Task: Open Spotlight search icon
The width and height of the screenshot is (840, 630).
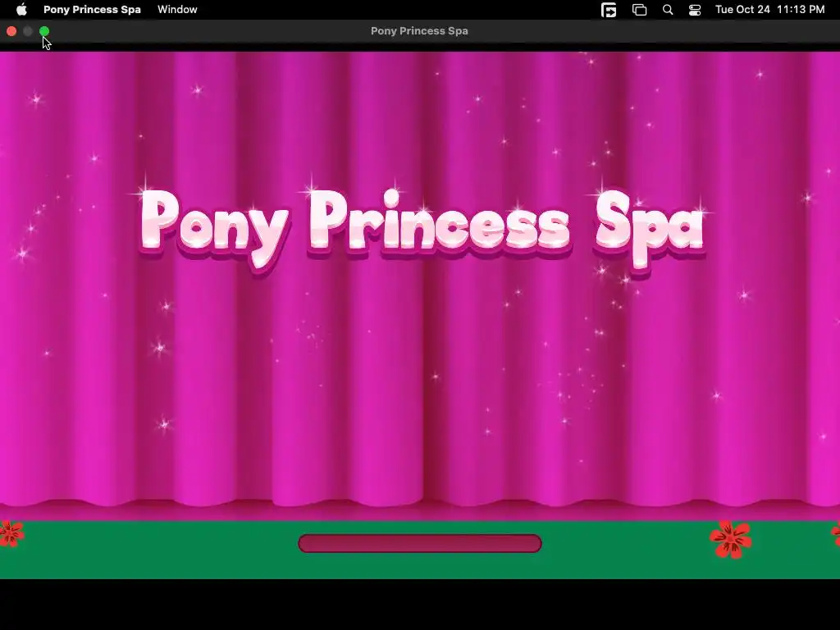Action: [668, 10]
